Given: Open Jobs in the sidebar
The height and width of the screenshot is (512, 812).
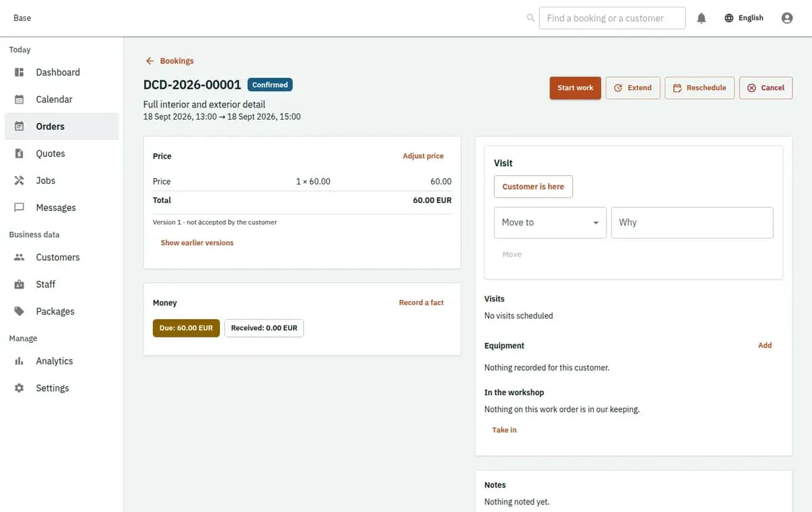Looking at the screenshot, I should (62, 181).
